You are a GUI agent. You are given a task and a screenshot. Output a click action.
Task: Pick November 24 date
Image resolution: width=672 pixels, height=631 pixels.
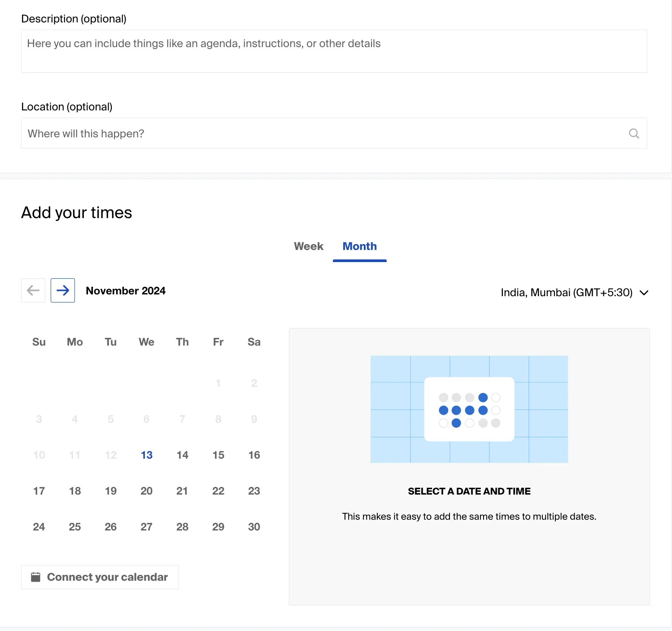[x=39, y=527]
